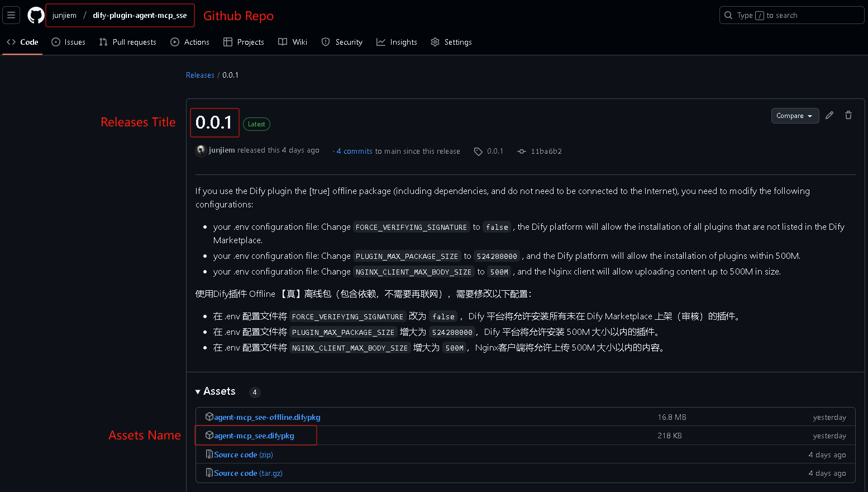Click the magnifier icon in the search bar
Viewport: 868px width, 492px height.
coord(727,15)
